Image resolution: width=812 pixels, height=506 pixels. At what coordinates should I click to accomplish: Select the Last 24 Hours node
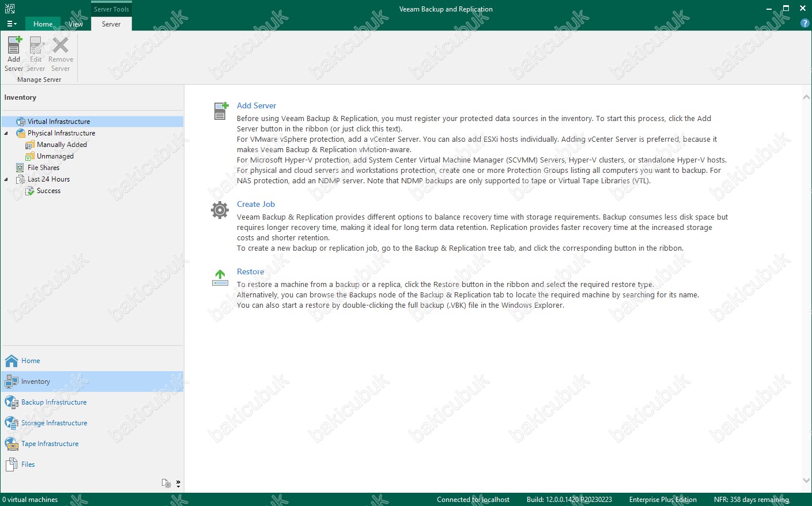point(48,179)
